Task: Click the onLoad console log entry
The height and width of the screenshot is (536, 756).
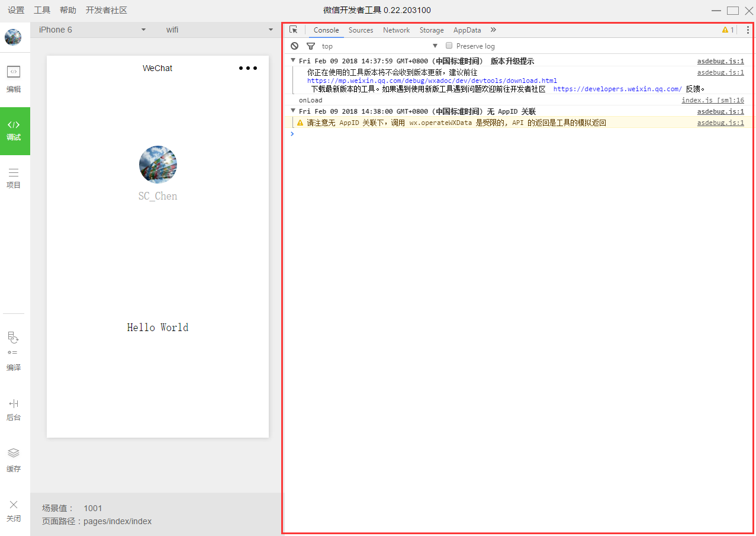Action: pos(311,100)
